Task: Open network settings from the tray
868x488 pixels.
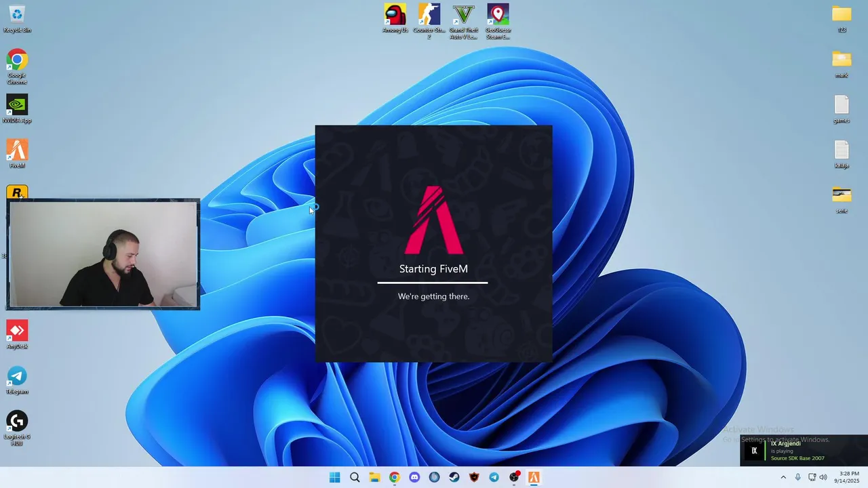Action: [x=812, y=477]
